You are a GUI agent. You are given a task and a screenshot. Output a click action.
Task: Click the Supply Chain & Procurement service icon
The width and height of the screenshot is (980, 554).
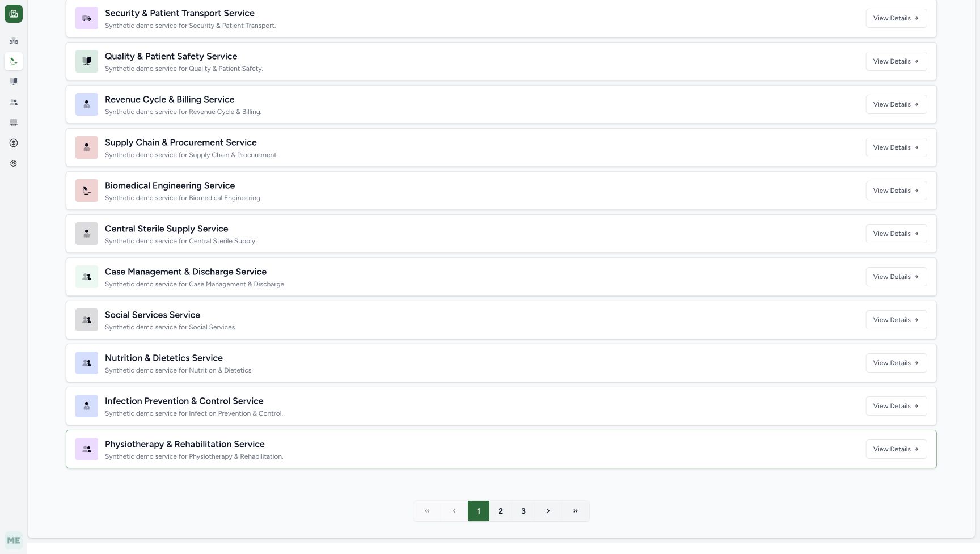coord(87,147)
